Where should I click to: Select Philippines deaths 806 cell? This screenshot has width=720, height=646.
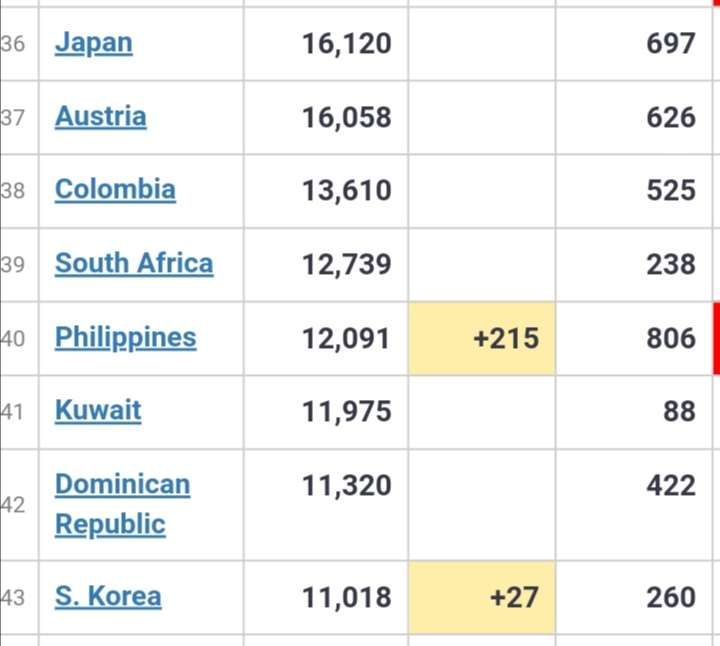pos(634,338)
